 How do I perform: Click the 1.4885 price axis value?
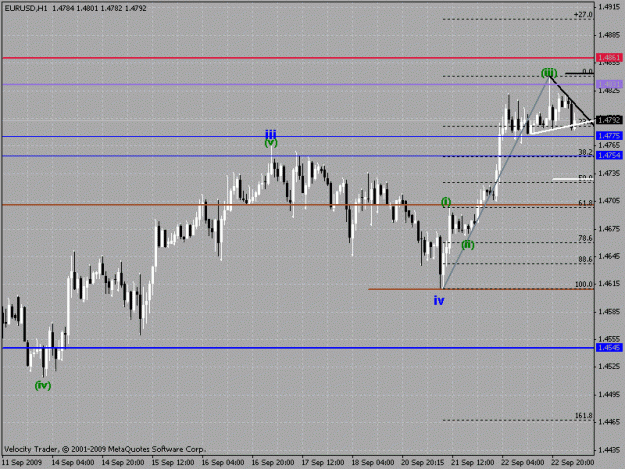click(609, 35)
